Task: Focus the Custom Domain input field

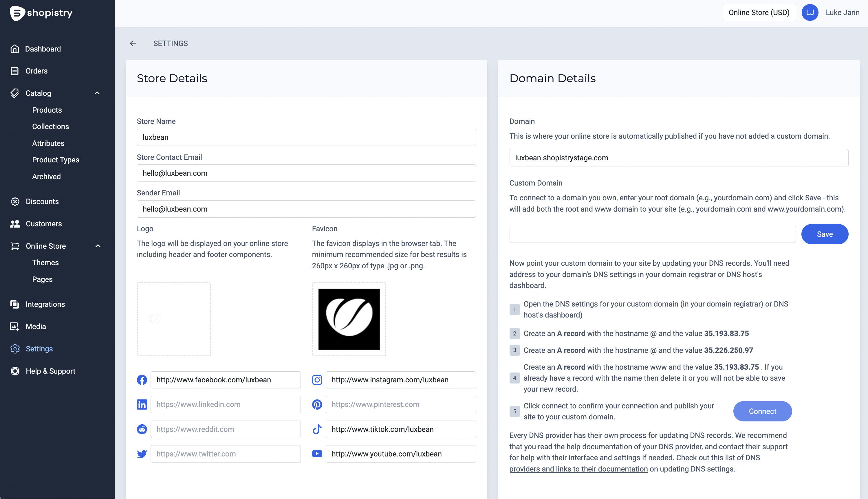Action: pyautogui.click(x=652, y=234)
